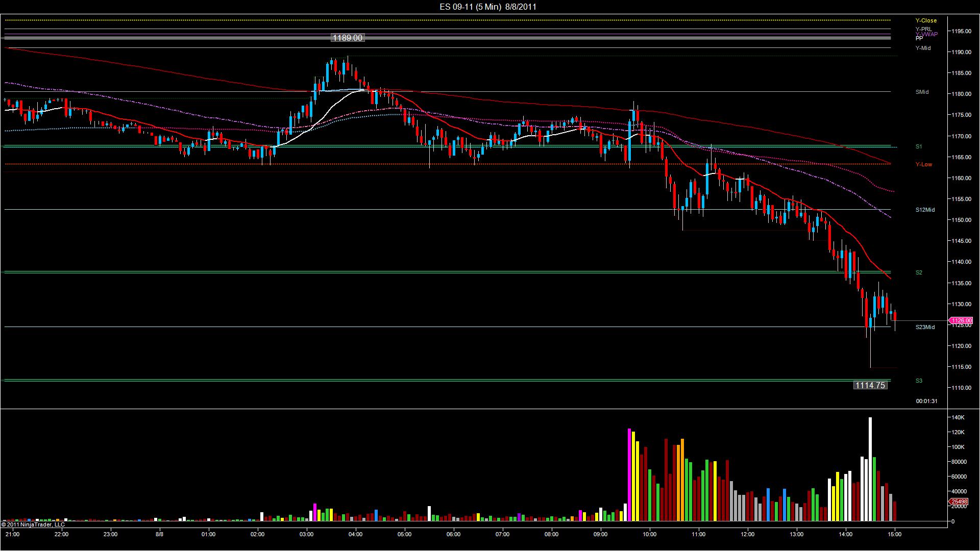980x551 pixels.
Task: Select the Y-Mid level label
Action: (923, 48)
